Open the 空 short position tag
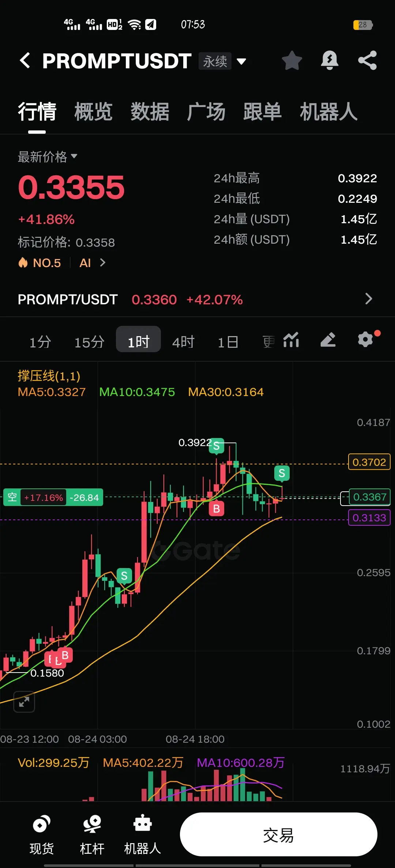 click(x=53, y=497)
